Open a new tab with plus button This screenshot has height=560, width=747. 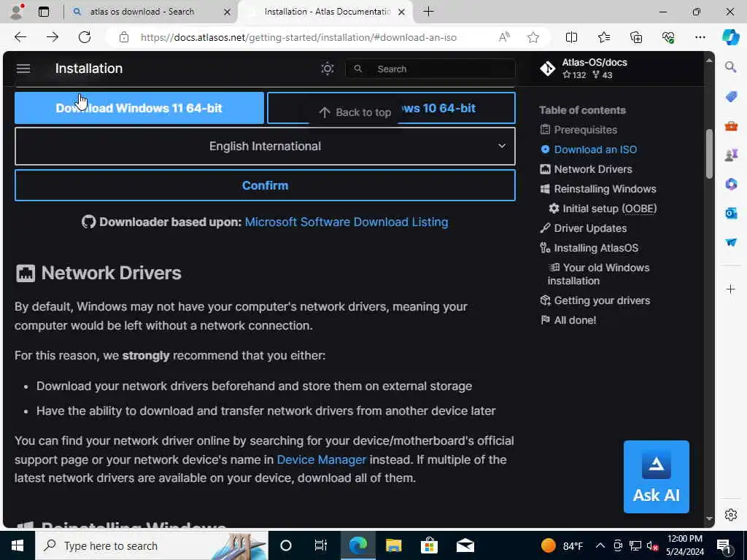click(428, 12)
